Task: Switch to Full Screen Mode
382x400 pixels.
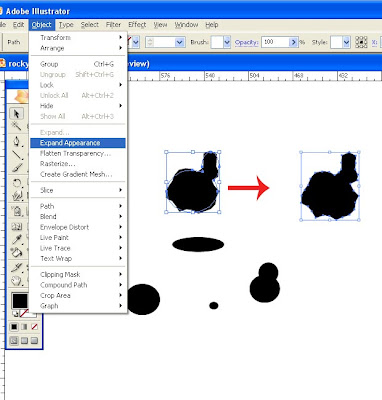Action: click(34, 341)
